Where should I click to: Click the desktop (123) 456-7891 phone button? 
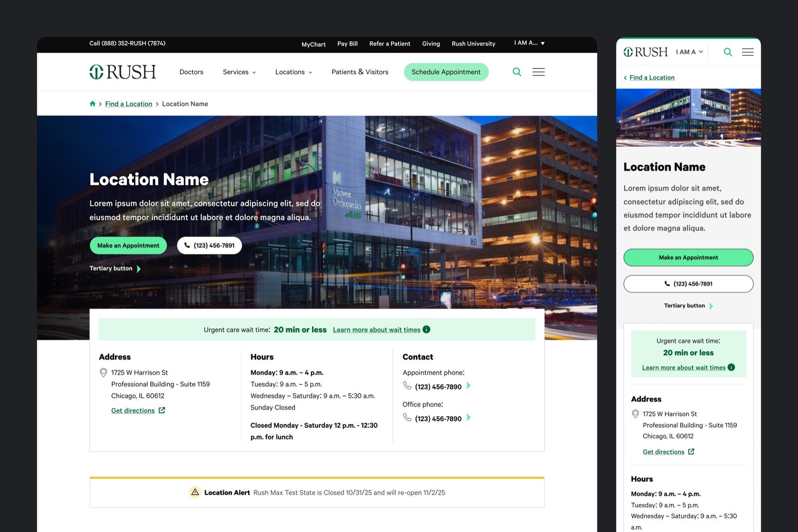click(209, 246)
